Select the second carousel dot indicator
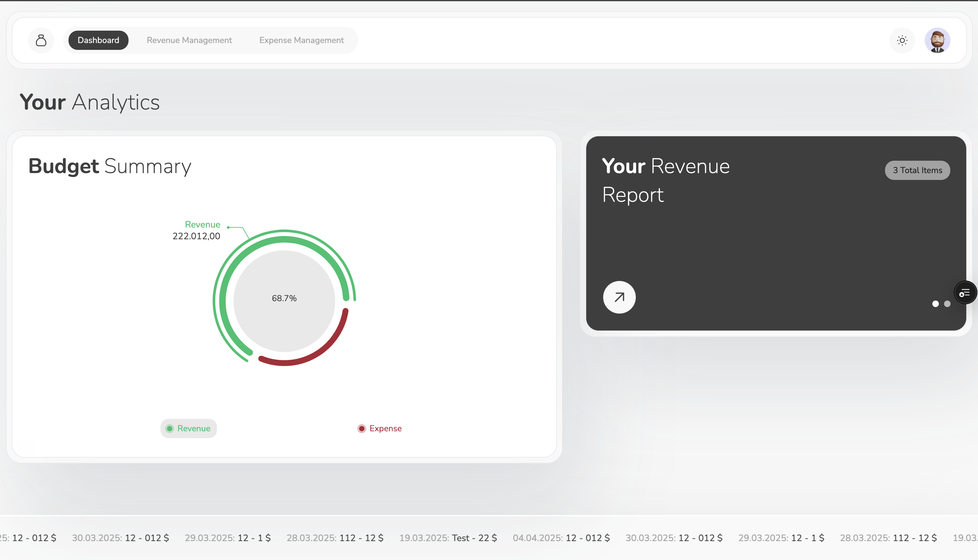Viewport: 978px width, 560px height. point(947,304)
